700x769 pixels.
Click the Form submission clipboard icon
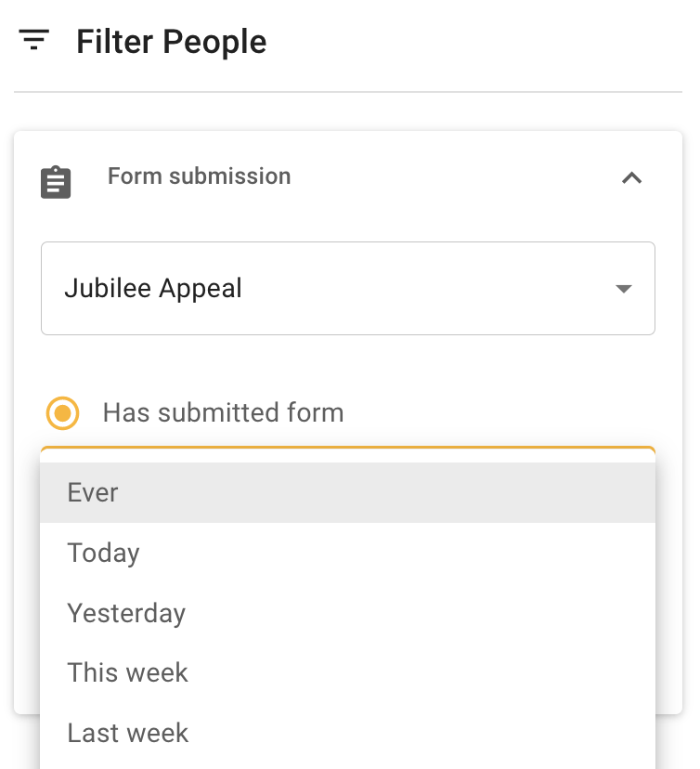[x=56, y=182]
